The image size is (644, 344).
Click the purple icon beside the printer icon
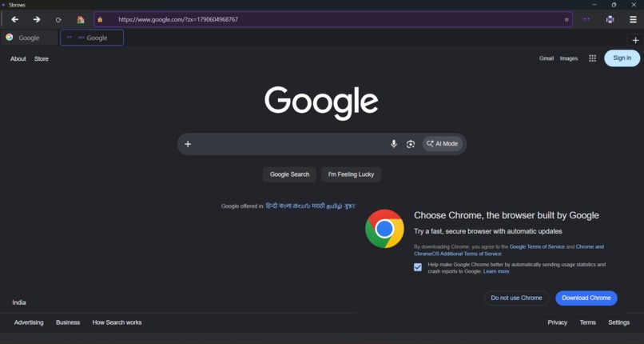pyautogui.click(x=586, y=19)
